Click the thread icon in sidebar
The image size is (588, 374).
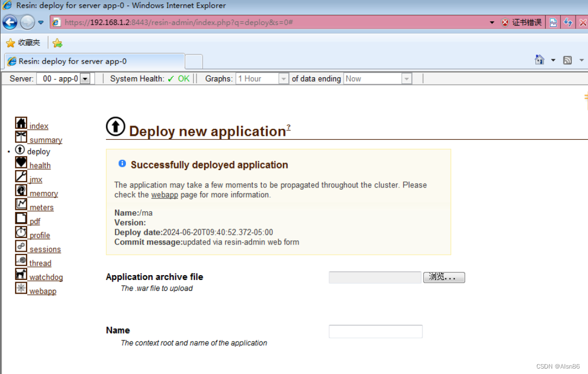click(x=21, y=260)
